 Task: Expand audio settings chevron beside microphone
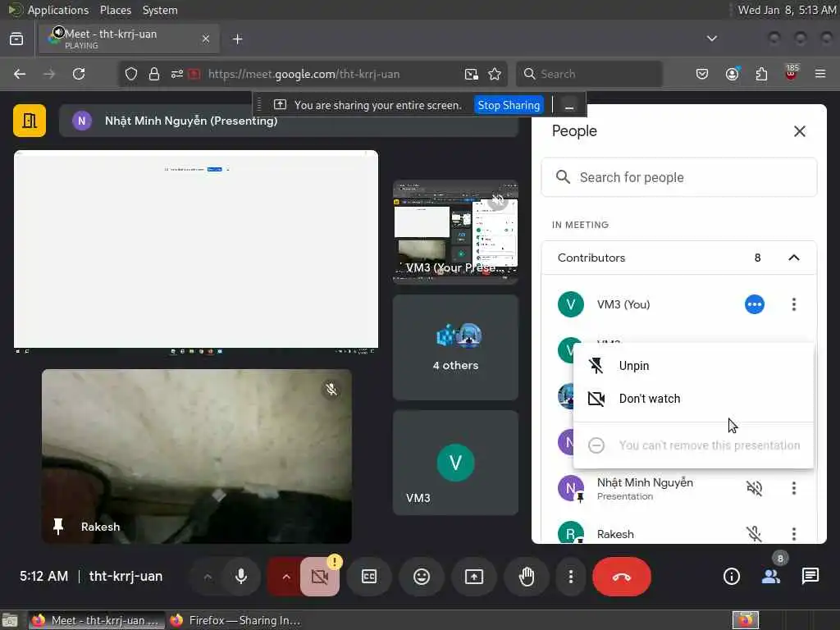click(x=208, y=577)
